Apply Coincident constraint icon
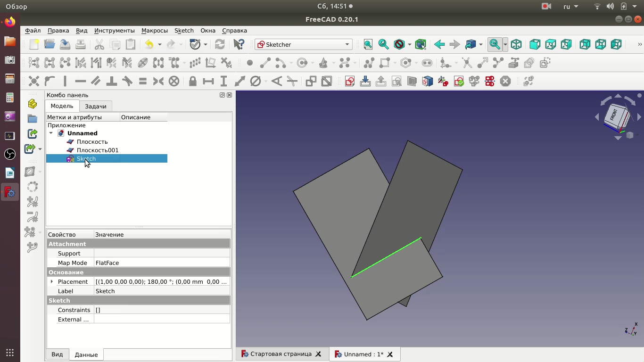 [x=34, y=81]
